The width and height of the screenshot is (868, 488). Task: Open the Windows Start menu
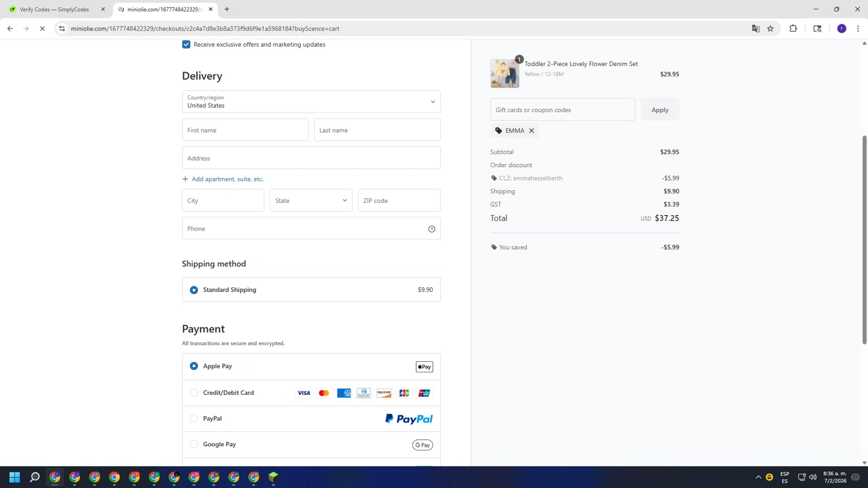coord(15,477)
